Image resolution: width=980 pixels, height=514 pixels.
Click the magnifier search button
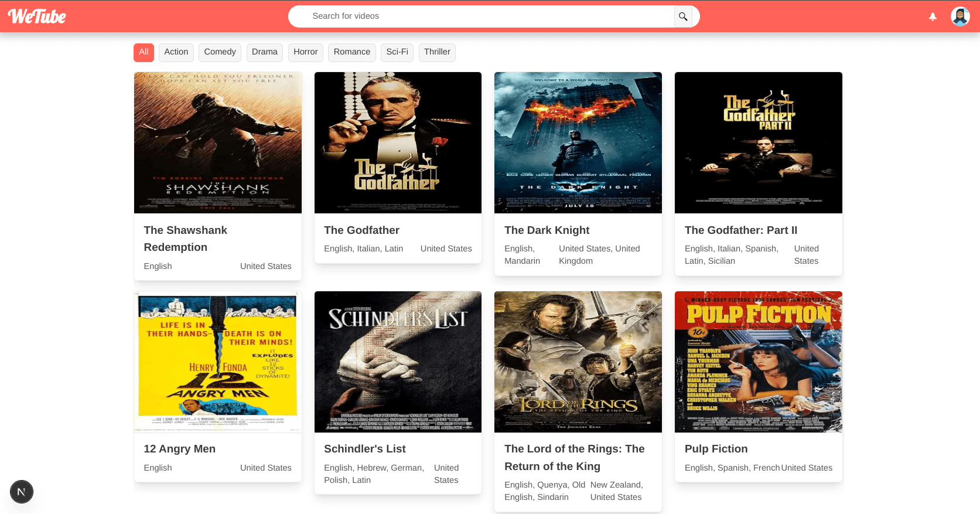coord(683,16)
